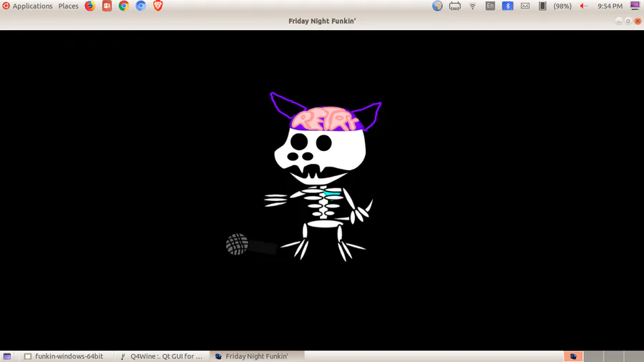Switch to the Q4Wine Qt GUI taskbar window
Viewport: 644px width, 362px height.
(x=162, y=356)
